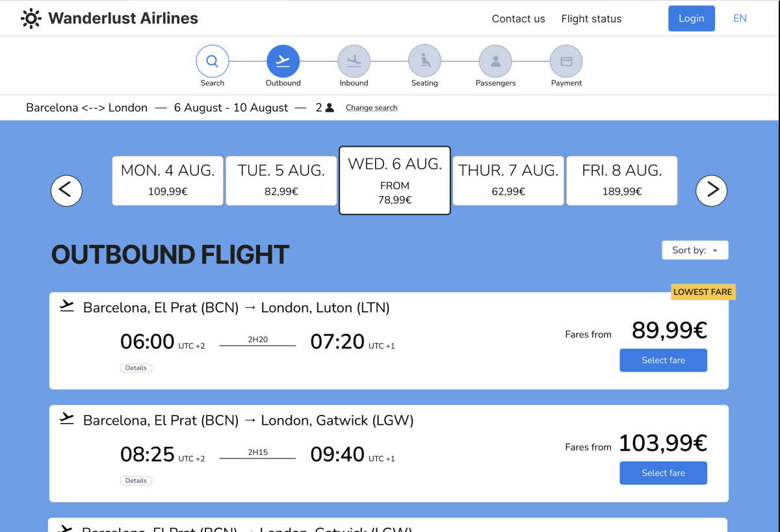The image size is (780, 532).
Task: Go to previous dates with left arrow
Action: pos(66,190)
